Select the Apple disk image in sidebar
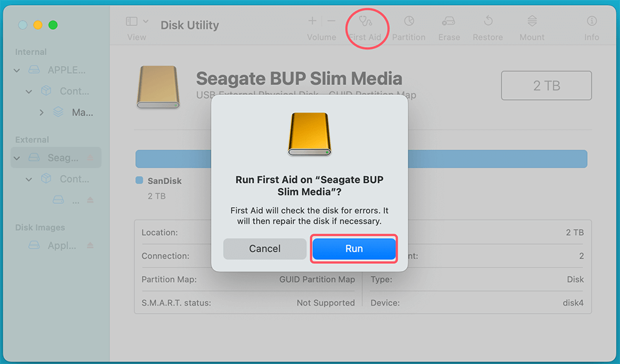 click(61, 246)
